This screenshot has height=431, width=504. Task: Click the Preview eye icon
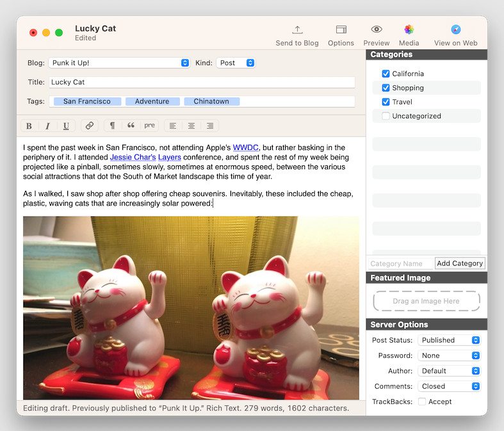coord(377,29)
